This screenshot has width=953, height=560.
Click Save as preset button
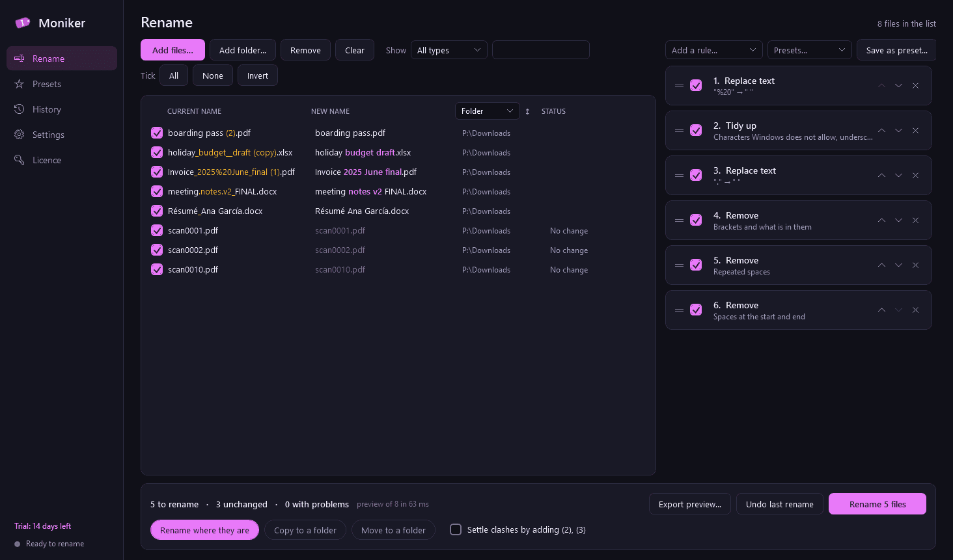(896, 50)
